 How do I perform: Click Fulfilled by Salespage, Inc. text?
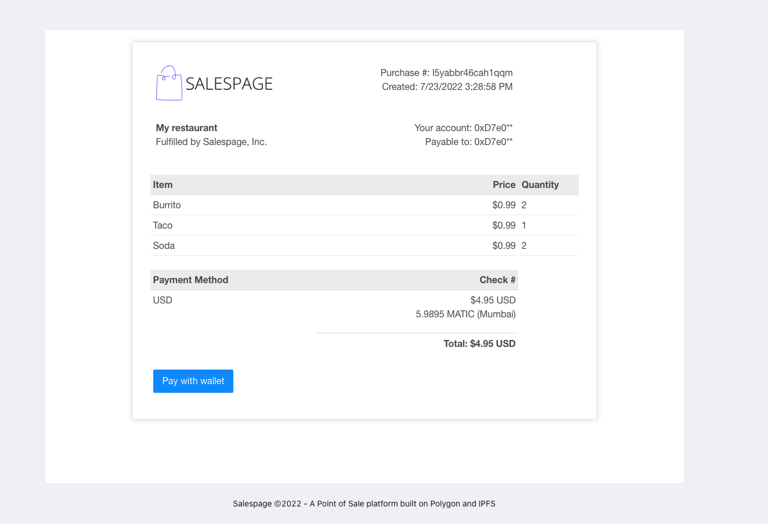pos(211,142)
